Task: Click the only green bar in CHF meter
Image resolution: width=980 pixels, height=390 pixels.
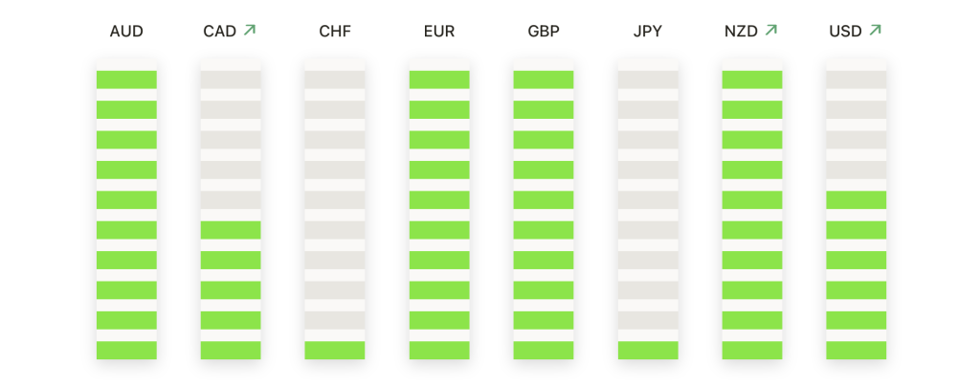Action: point(335,350)
